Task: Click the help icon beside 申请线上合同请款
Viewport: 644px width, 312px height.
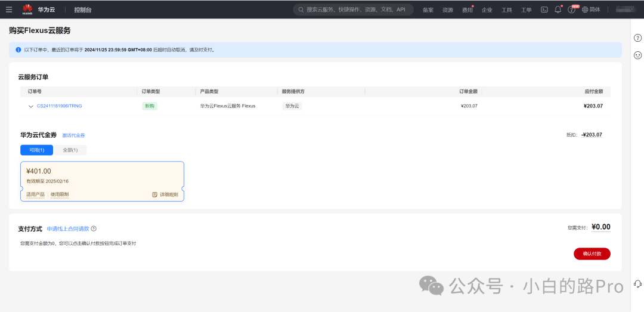Action: (94, 228)
